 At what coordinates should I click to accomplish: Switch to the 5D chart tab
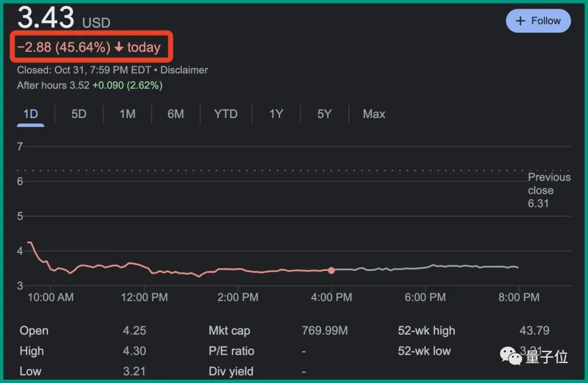[79, 114]
